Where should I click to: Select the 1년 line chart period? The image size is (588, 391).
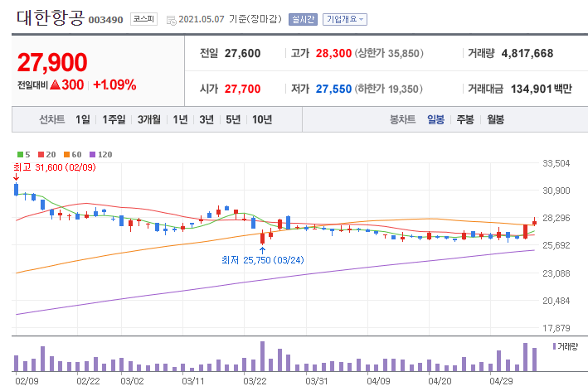pos(180,119)
